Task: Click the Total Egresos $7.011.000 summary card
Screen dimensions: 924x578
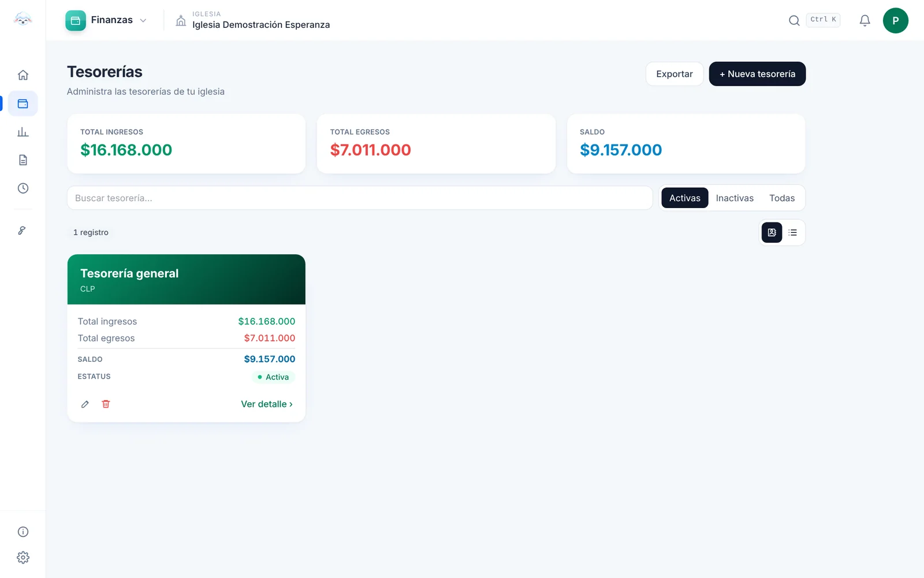Action: tap(436, 144)
